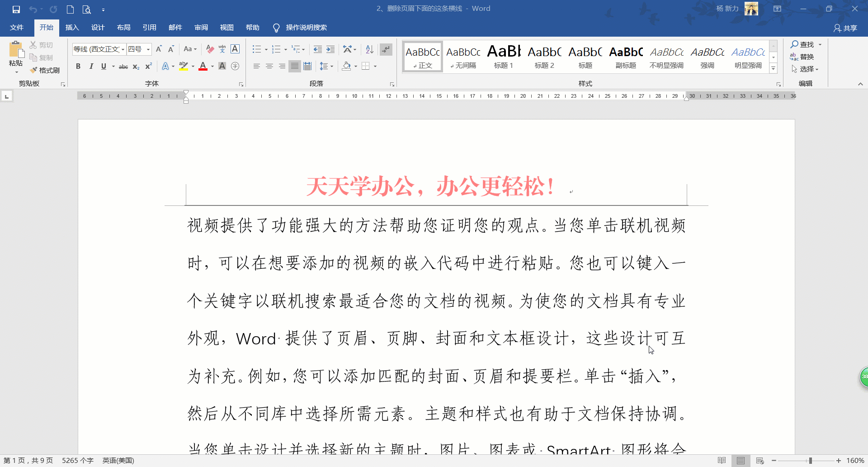
Task: Open print preview from the quick access toolbar
Action: 86,9
